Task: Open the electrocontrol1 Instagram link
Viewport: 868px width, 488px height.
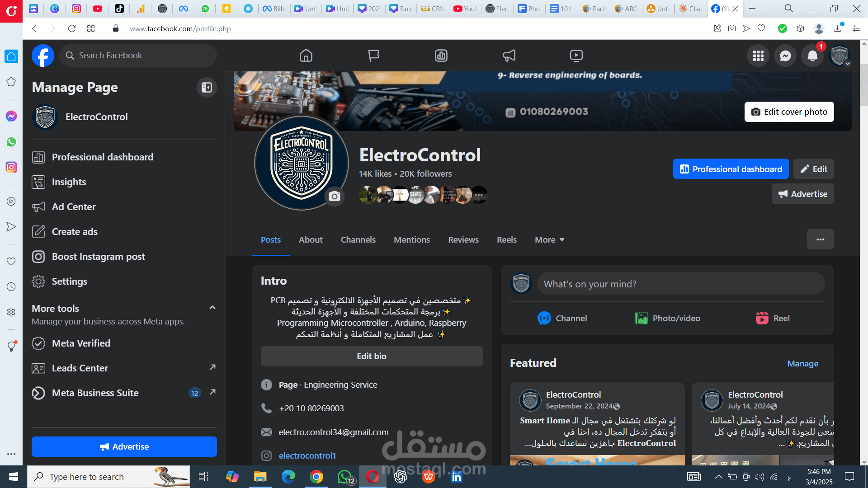Action: tap(307, 455)
